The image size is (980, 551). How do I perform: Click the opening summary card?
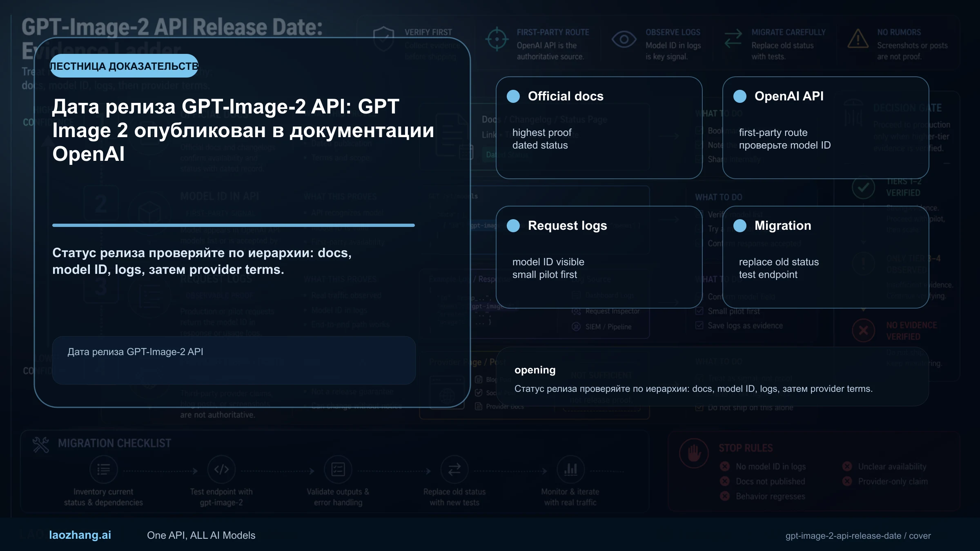point(713,377)
